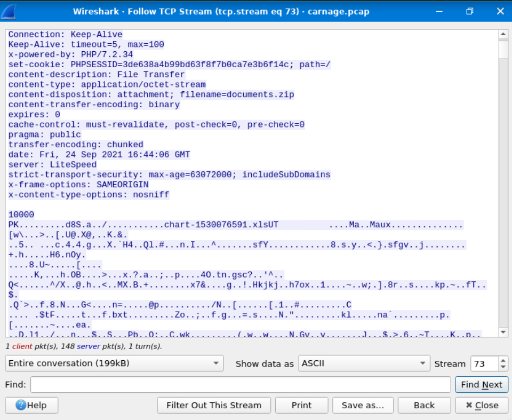Viewport: 512px width, 420px height.
Task: Click the Wireshark shark fin icon
Action: pyautogui.click(x=9, y=11)
